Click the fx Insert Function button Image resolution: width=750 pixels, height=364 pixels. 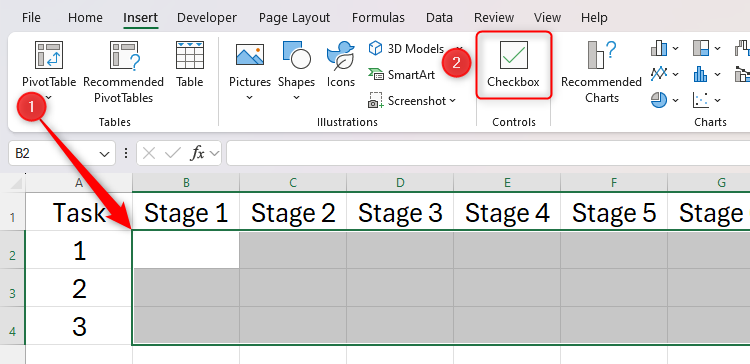(x=198, y=154)
